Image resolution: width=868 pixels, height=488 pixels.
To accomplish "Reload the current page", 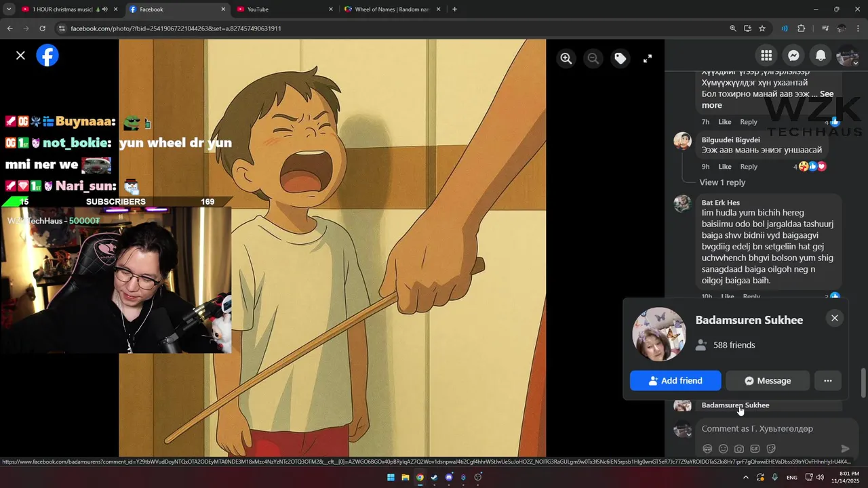I will [42, 28].
